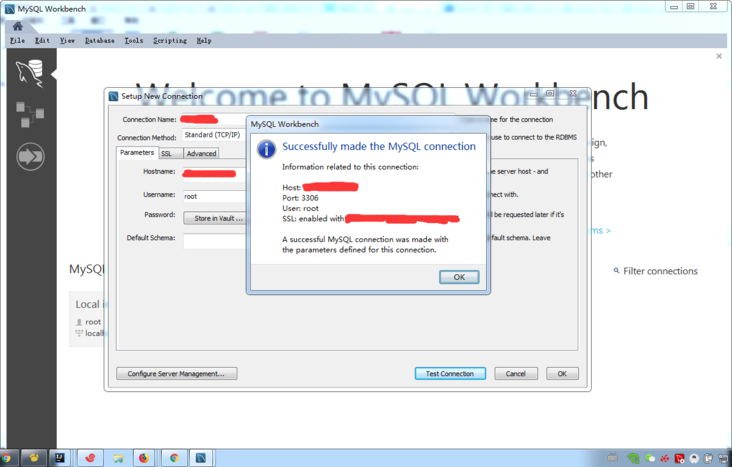Click the Username field containing root

(214, 196)
